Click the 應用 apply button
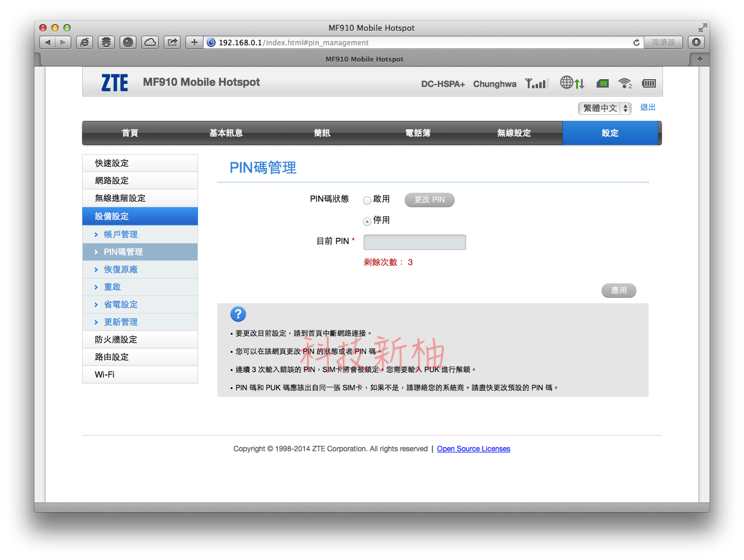 [x=619, y=291]
